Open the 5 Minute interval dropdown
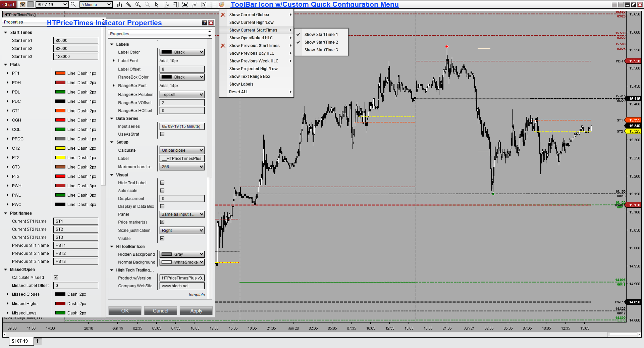This screenshot has width=644, height=348. click(x=96, y=4)
